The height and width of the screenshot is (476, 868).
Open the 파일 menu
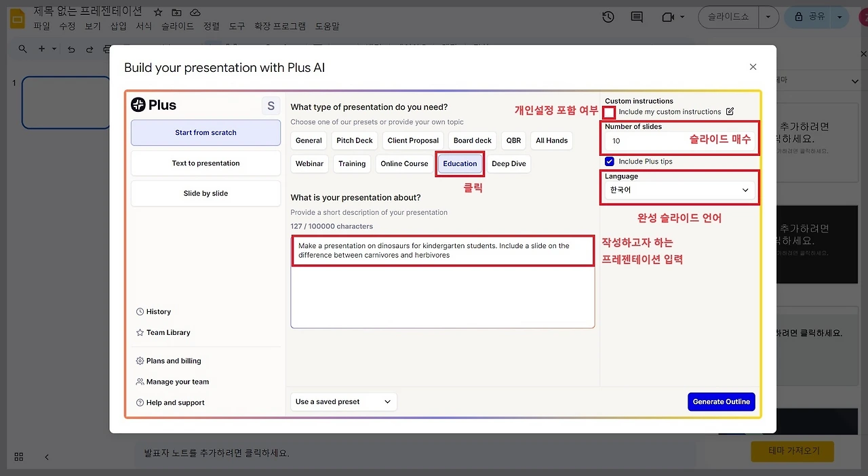(41, 26)
